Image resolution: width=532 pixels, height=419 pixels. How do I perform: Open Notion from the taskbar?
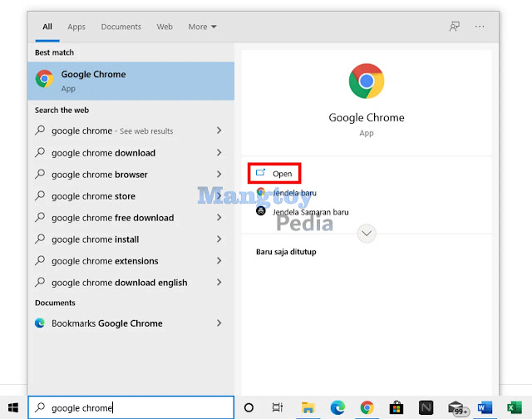tap(426, 407)
